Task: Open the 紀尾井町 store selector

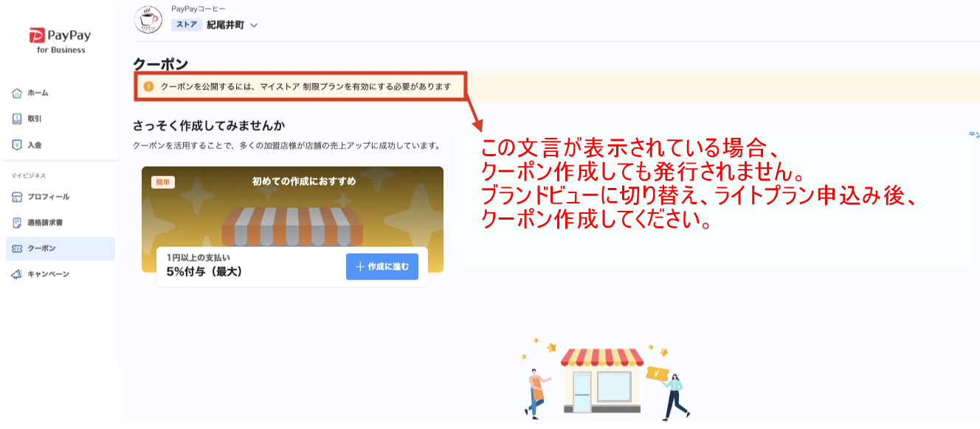Action: (215, 25)
